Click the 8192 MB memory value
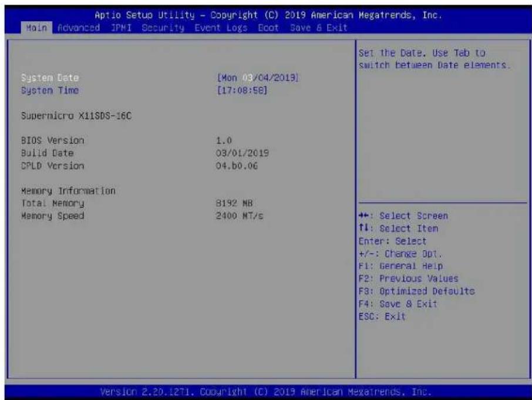 (234, 203)
